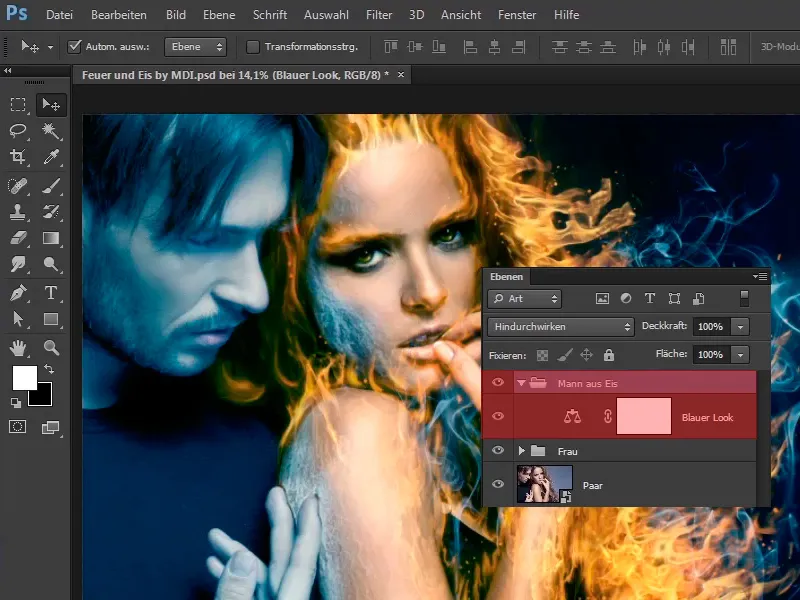Filter layers by pixel layers icon
800x600 pixels.
[x=603, y=299]
